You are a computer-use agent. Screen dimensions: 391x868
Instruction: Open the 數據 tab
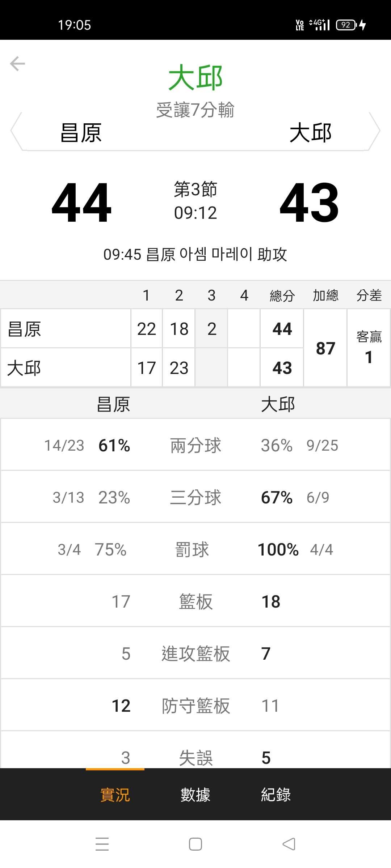(x=195, y=795)
